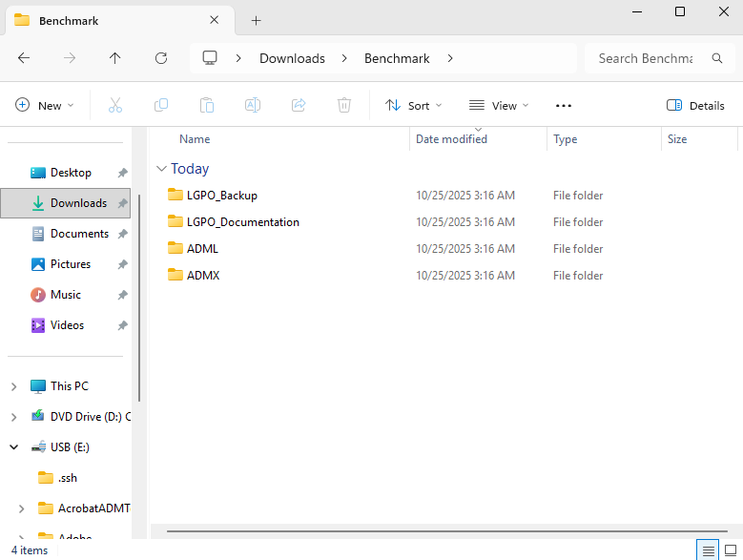
Task: Unpin Desktop from Quick access
Action: [x=122, y=173]
